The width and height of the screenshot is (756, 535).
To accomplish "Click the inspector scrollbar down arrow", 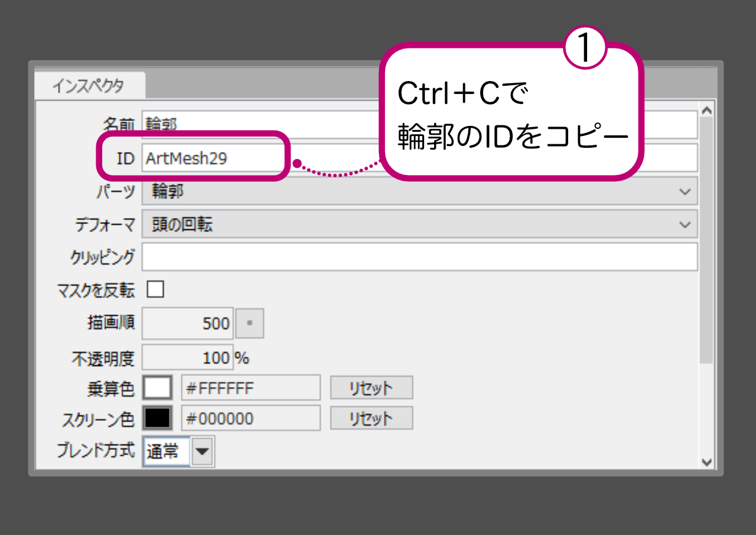I will [706, 462].
